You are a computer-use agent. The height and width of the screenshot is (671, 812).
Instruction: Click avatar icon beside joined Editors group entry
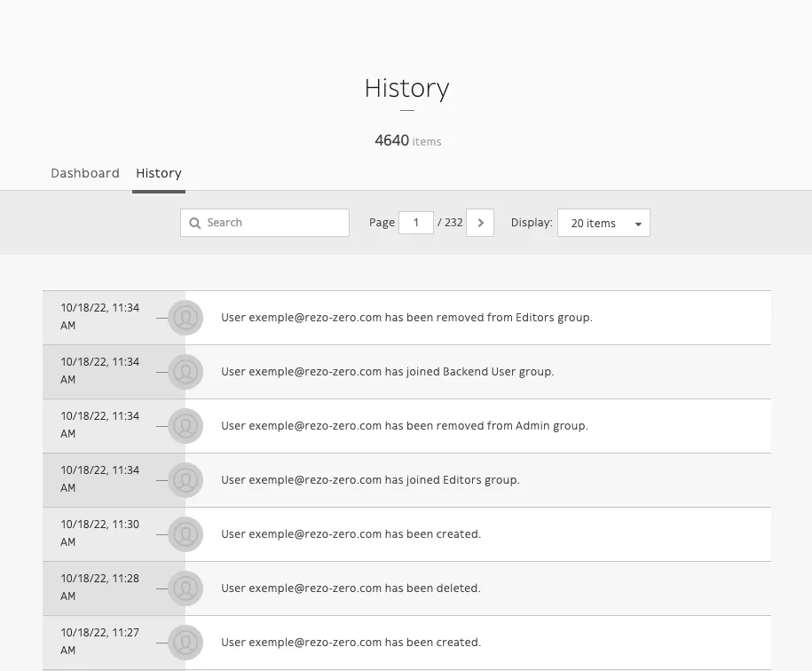[185, 480]
